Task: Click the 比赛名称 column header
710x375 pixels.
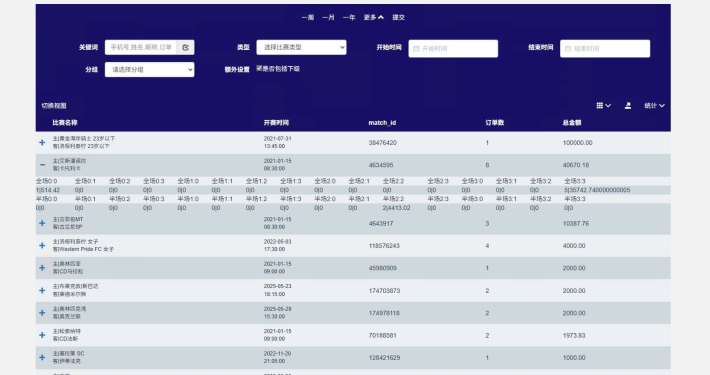Action: point(65,123)
